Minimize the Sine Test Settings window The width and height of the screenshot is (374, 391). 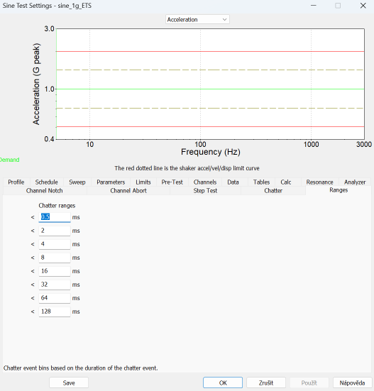(313, 6)
